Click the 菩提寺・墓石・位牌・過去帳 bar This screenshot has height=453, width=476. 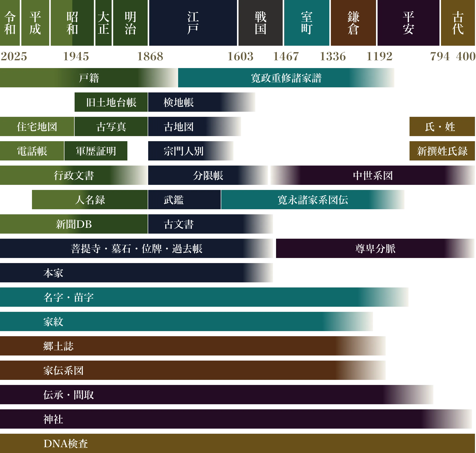(x=136, y=249)
